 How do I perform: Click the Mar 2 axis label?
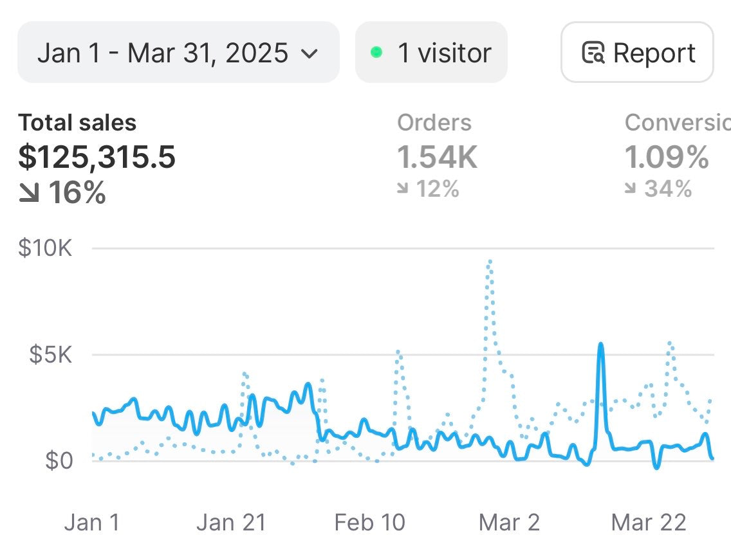pos(509,522)
